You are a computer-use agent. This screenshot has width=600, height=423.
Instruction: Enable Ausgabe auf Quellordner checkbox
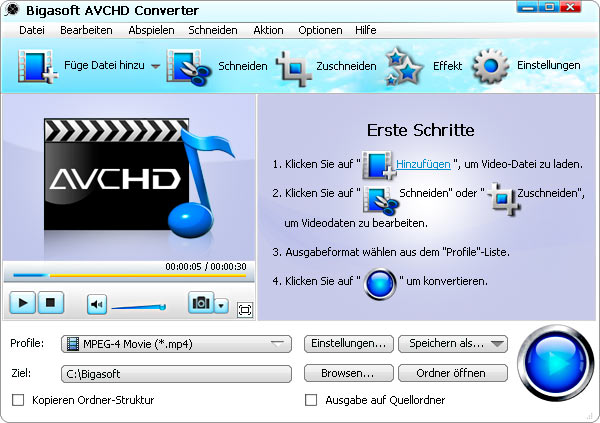click(311, 400)
